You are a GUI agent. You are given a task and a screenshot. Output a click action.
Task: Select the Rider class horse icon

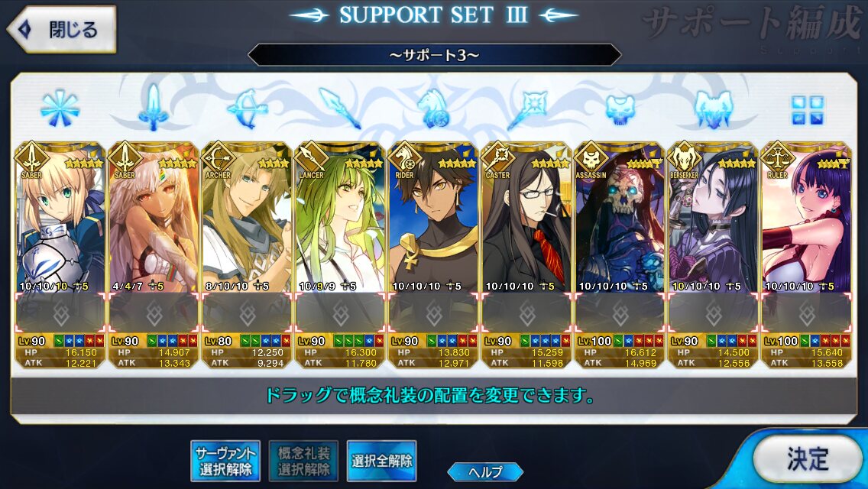coord(433,108)
